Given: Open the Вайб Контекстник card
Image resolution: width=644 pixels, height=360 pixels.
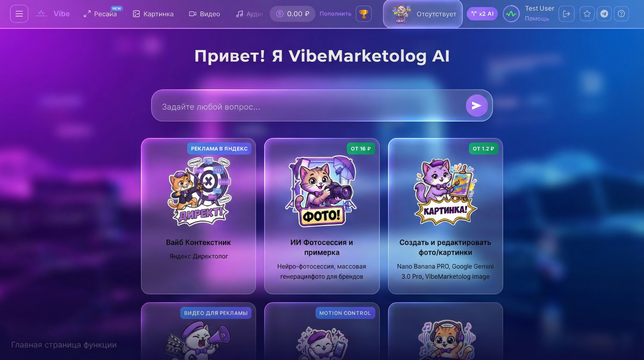Looking at the screenshot, I should click(x=198, y=216).
